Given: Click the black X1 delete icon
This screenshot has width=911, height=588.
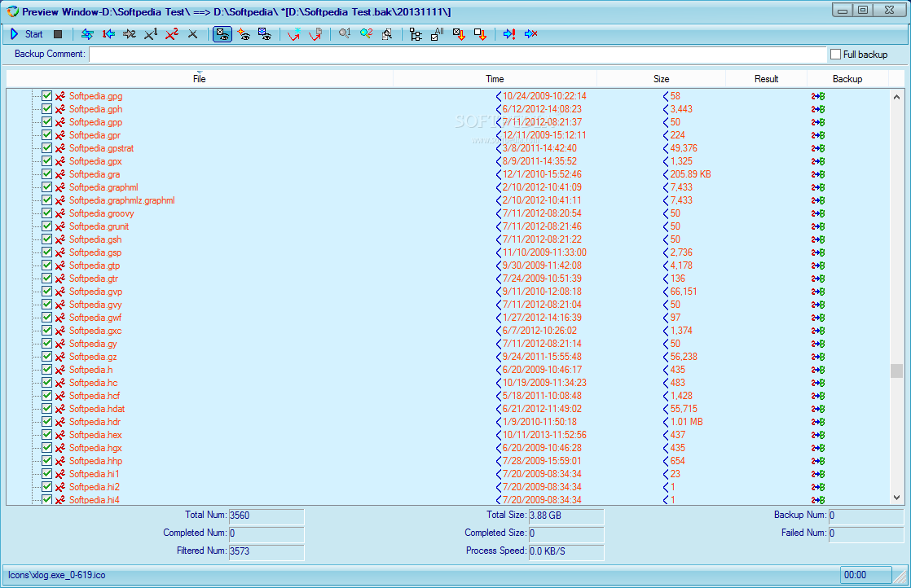Looking at the screenshot, I should pos(151,34).
